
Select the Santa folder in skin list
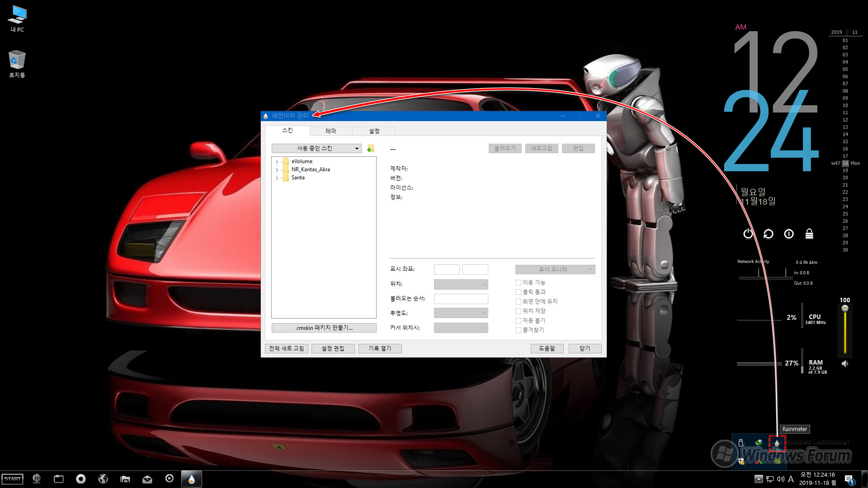(298, 178)
